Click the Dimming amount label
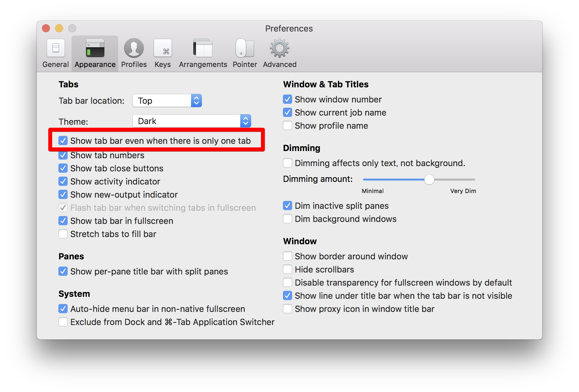Viewport: 579px width, 392px height. pyautogui.click(x=318, y=179)
